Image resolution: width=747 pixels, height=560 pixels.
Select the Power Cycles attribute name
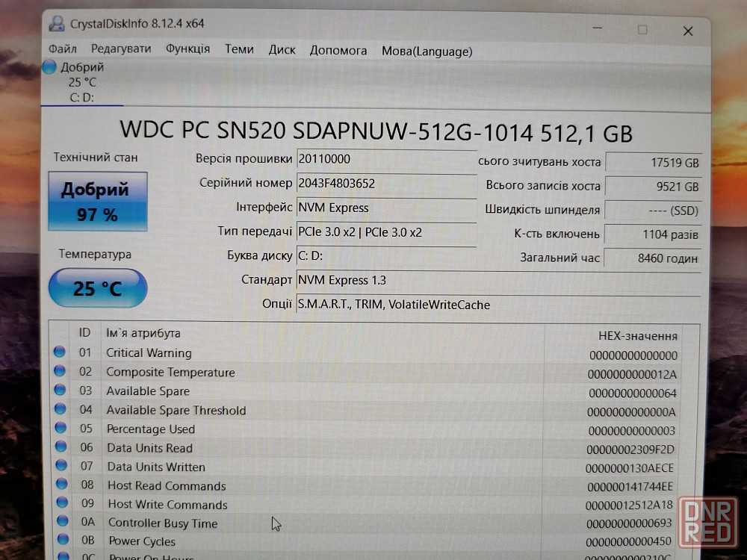[x=142, y=541]
